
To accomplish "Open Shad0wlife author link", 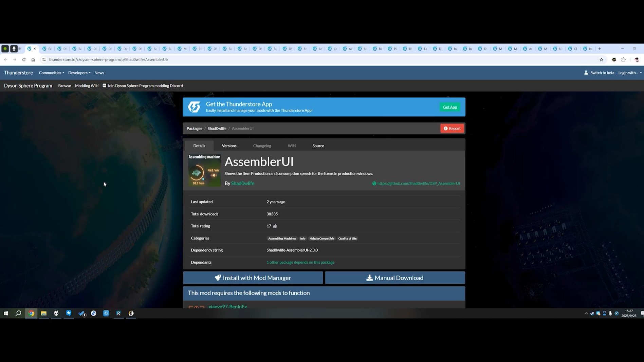I will click(243, 184).
